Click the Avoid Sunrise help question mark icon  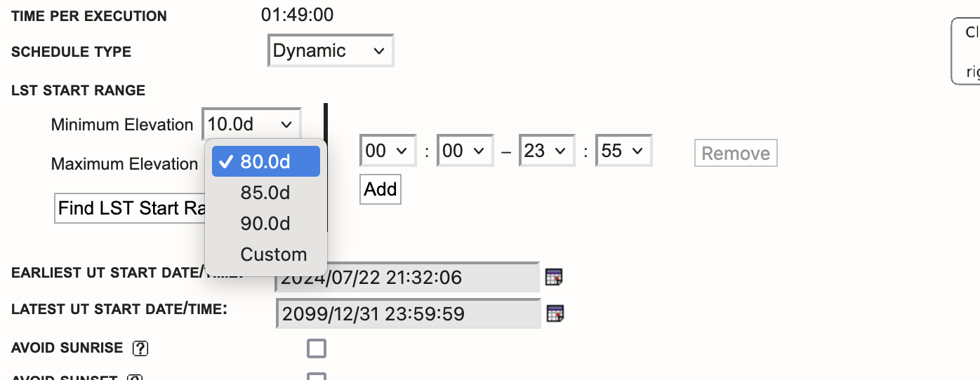point(140,348)
